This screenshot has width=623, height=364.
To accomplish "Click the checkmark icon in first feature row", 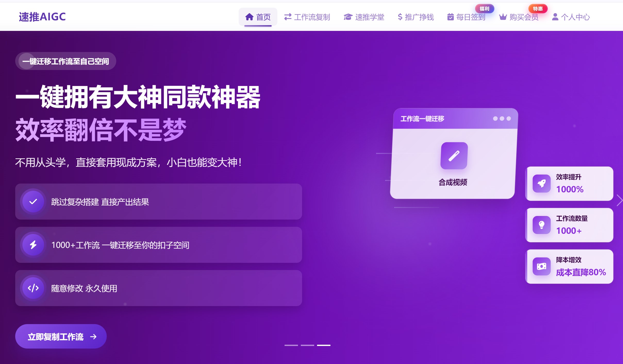I will tap(33, 202).
